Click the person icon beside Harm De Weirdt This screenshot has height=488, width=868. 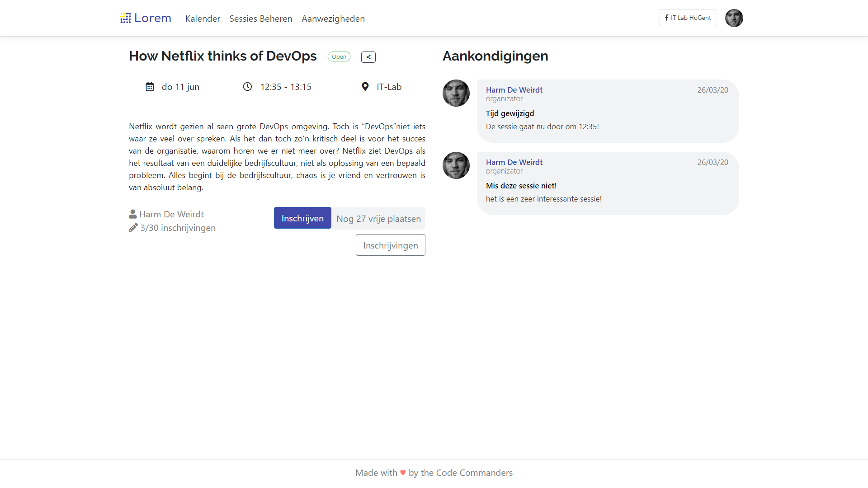[x=132, y=214]
